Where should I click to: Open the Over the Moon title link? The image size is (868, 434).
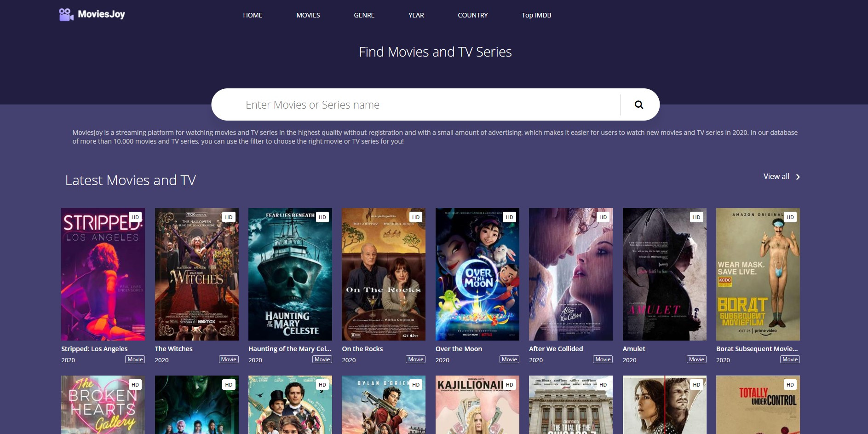tap(459, 349)
